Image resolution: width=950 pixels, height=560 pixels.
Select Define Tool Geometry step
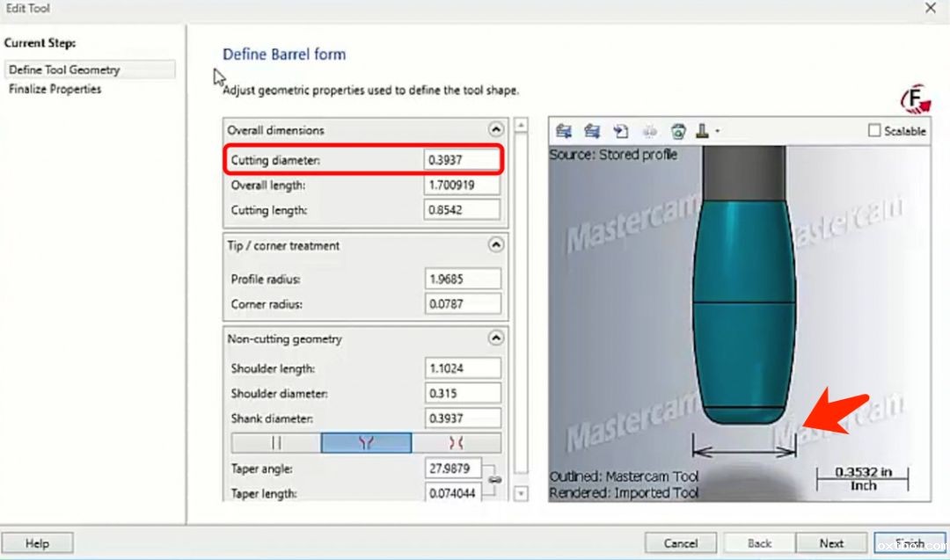click(x=64, y=69)
